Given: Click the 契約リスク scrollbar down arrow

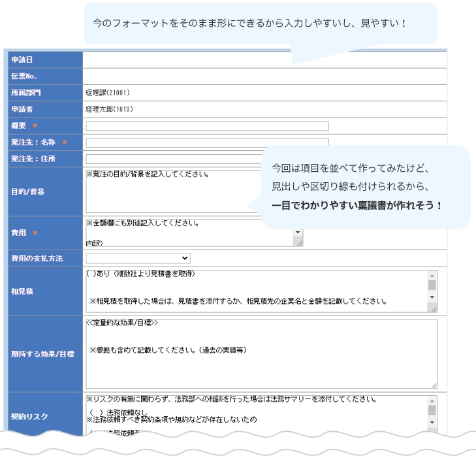Looking at the screenshot, I should pos(432,423).
